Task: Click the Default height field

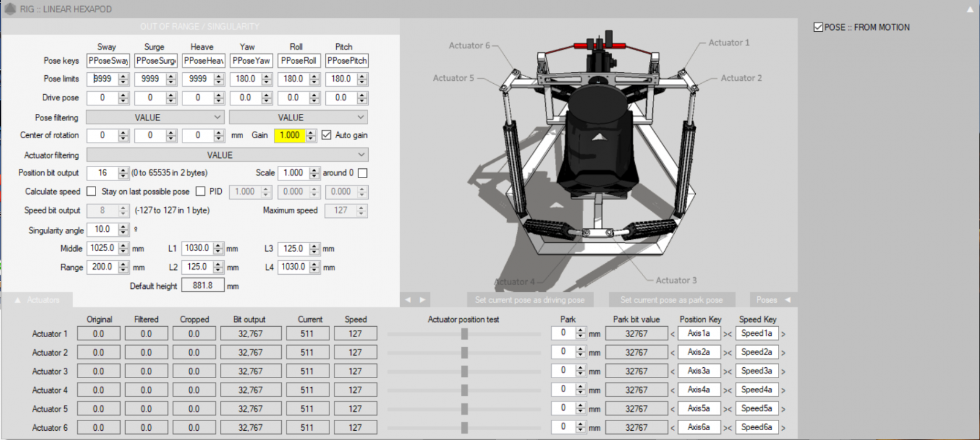Action: click(x=203, y=285)
